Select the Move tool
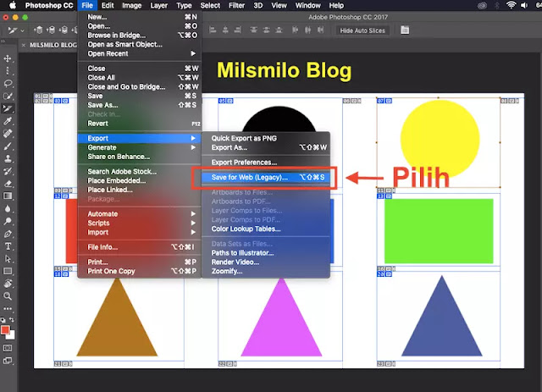 [8, 58]
